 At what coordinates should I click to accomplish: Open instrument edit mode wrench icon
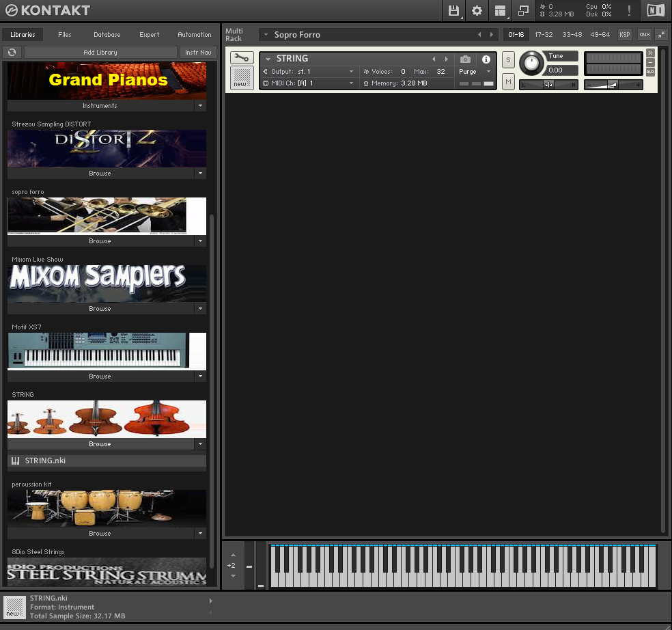(x=242, y=57)
